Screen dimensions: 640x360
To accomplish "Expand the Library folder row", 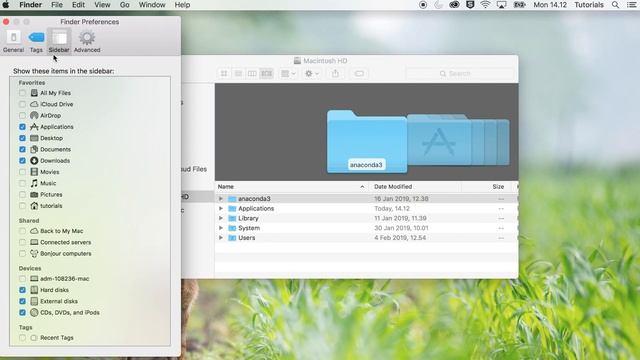I will (x=221, y=218).
